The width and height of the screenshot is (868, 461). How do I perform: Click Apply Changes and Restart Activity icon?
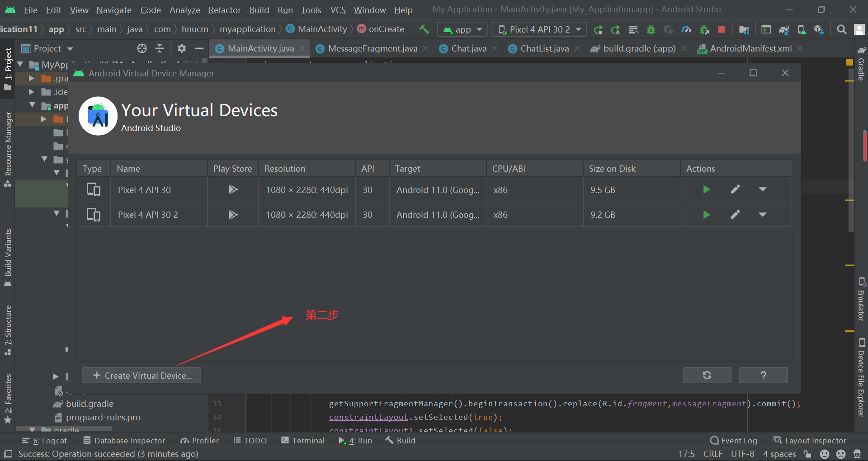[615, 30]
